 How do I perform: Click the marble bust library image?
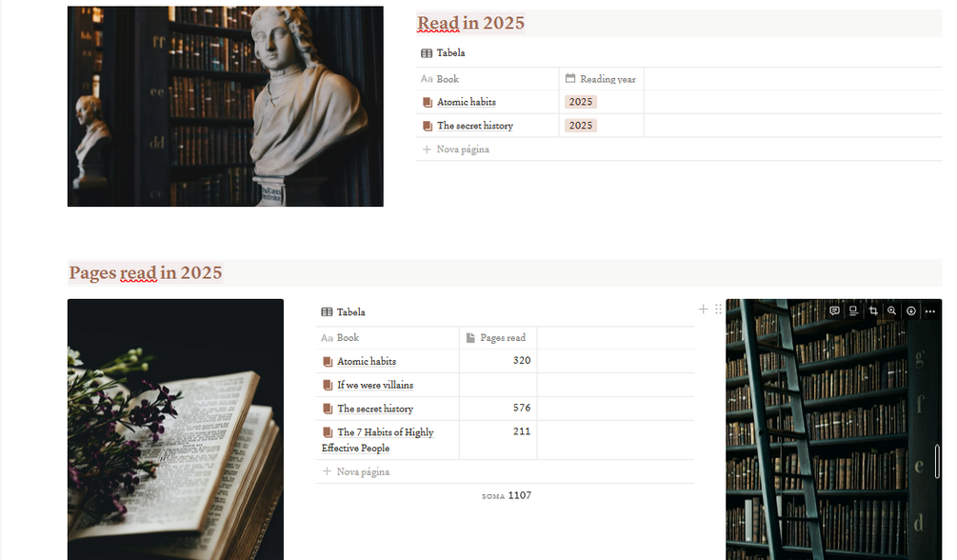coord(226,107)
